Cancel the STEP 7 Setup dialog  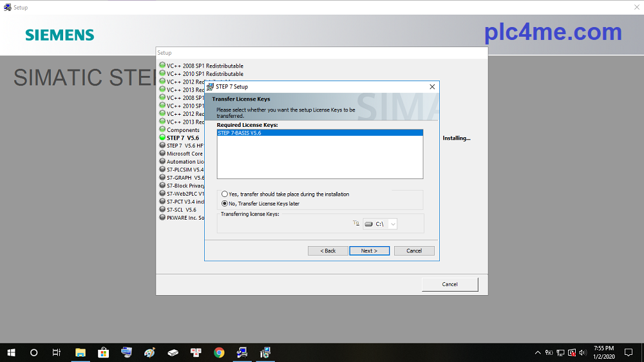coord(414,251)
